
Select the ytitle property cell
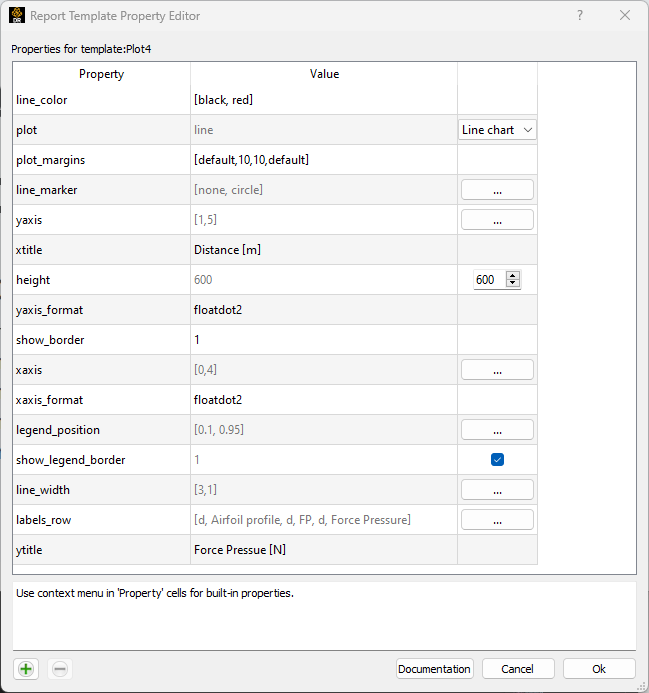(x=102, y=550)
